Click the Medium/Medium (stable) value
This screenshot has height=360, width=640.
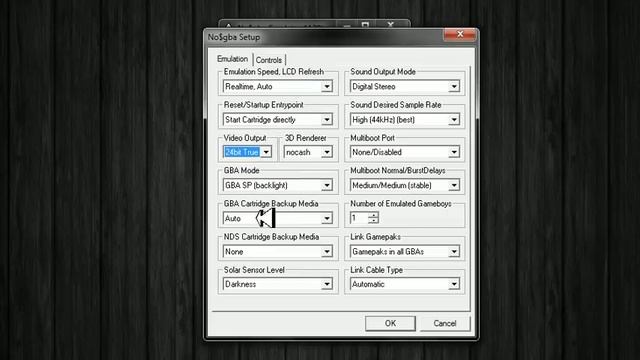click(391, 185)
